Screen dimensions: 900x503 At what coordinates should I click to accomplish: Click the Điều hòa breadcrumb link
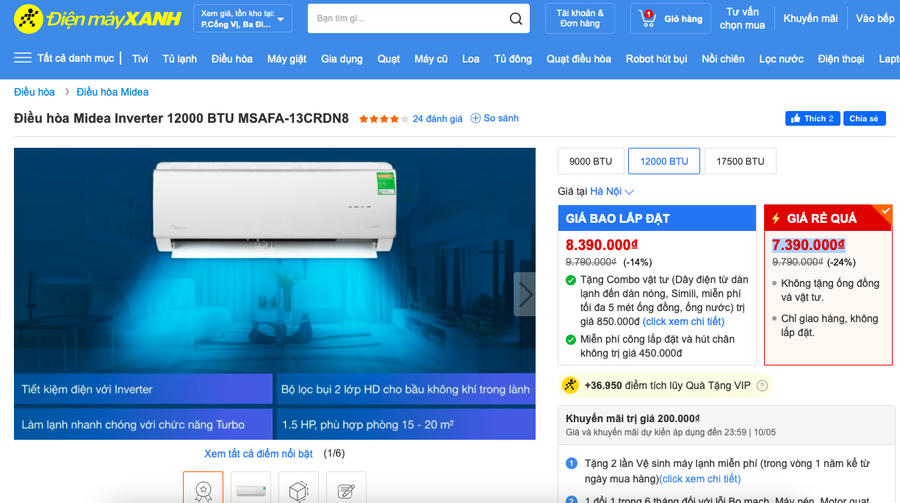(34, 92)
